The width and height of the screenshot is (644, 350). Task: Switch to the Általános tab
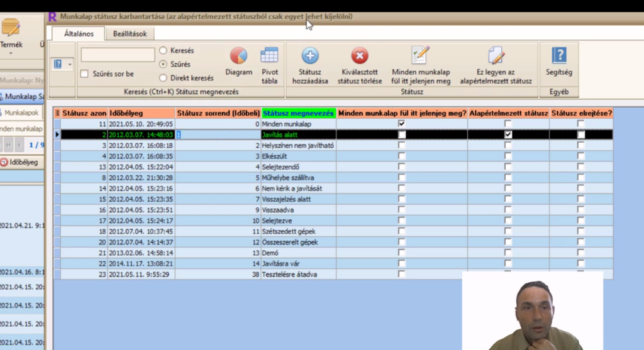(78, 34)
